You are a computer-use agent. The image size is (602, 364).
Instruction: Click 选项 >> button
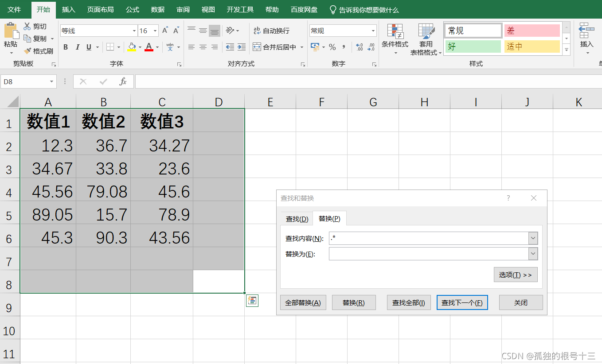pos(516,275)
